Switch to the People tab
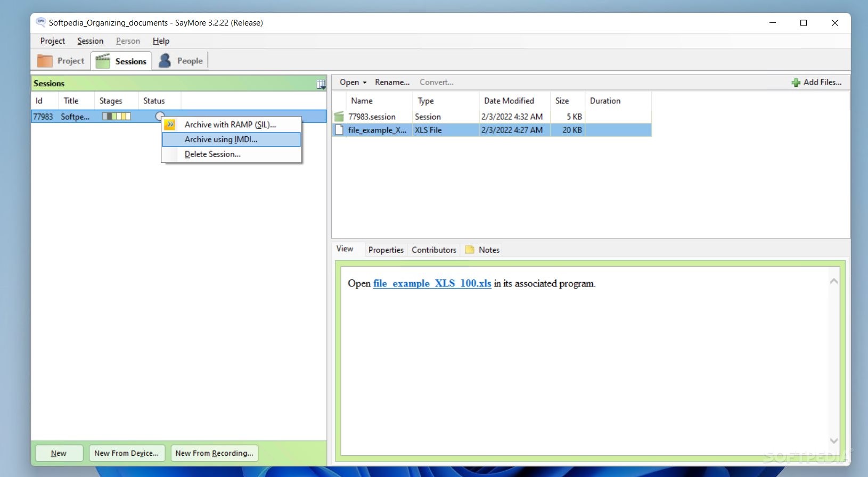 [181, 61]
